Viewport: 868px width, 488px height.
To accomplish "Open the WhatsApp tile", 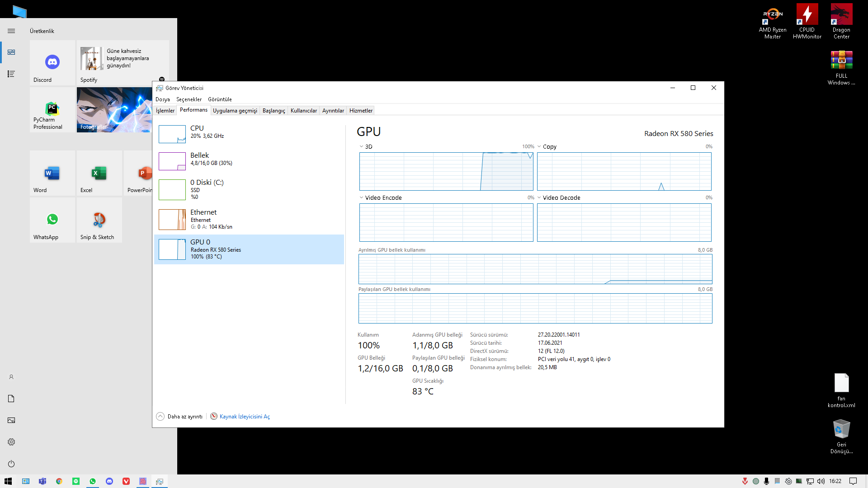I will [x=52, y=220].
